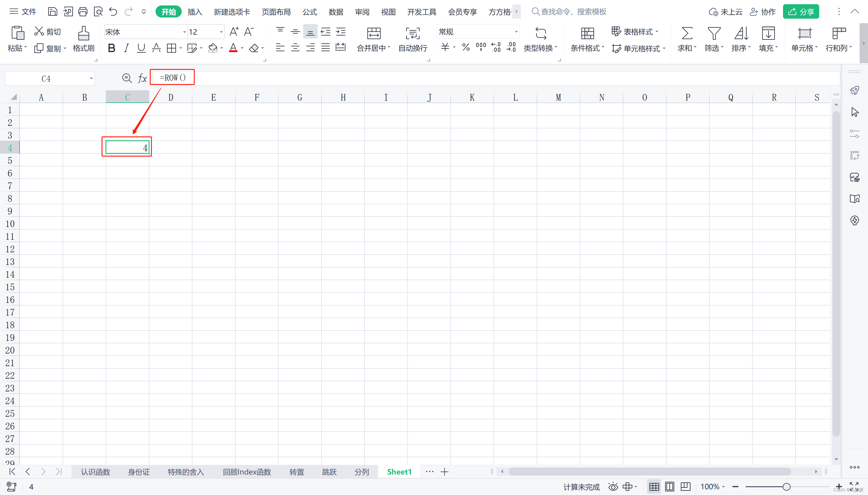Open the 公式 Formulas tab
The image size is (868, 495).
pos(310,12)
